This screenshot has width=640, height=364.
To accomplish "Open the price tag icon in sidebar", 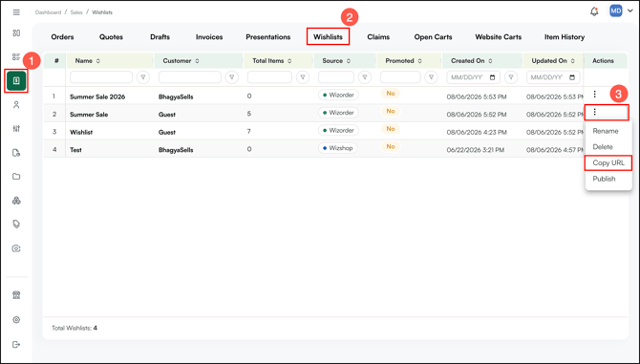I will (x=16, y=224).
